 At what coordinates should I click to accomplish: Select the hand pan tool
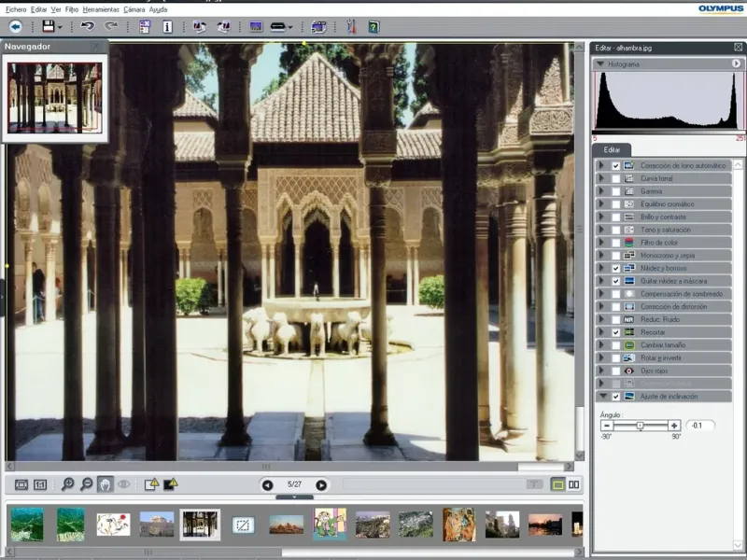(105, 484)
